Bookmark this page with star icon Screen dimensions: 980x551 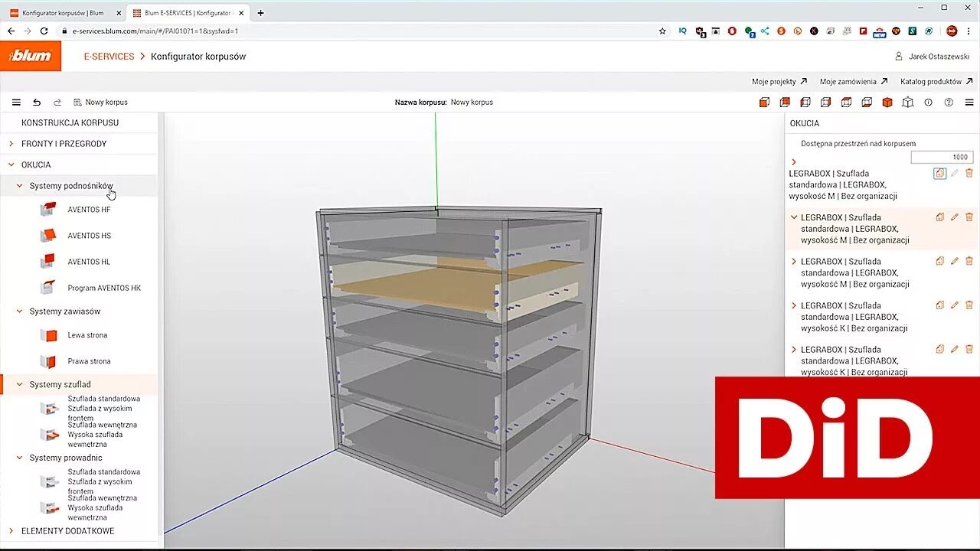662,31
